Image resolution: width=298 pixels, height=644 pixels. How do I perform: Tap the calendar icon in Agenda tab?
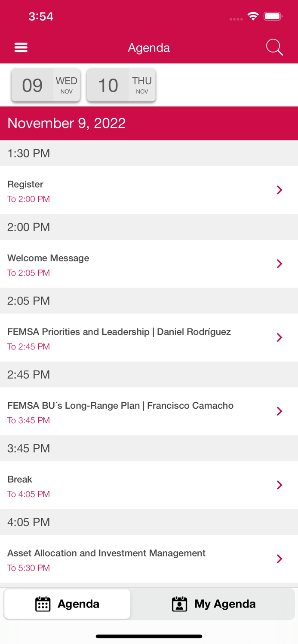click(x=43, y=604)
